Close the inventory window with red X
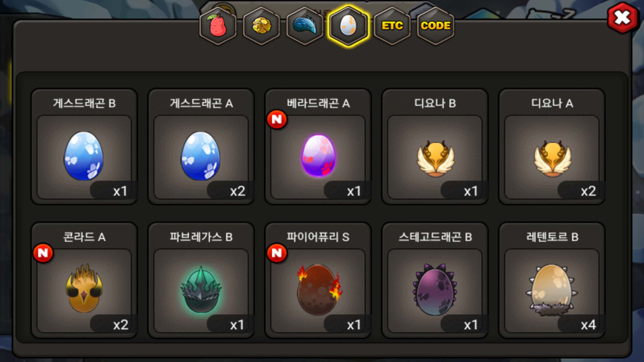 coord(623,18)
